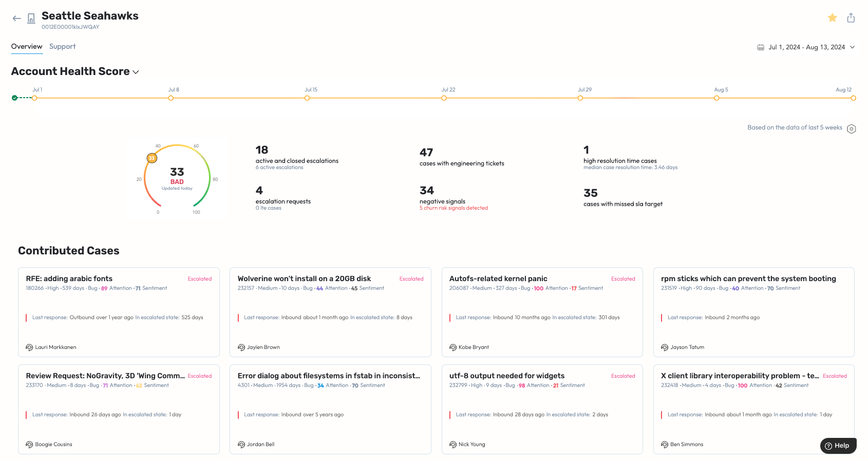Click the Based on the data of last 5 weeks text
Image resolution: width=868 pixels, height=460 pixels.
(795, 127)
